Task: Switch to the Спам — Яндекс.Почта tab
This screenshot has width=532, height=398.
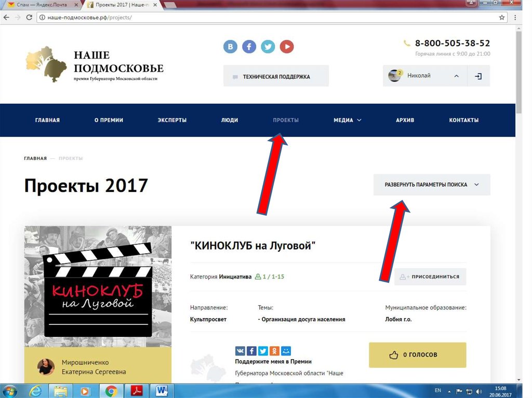Action: tap(39, 5)
